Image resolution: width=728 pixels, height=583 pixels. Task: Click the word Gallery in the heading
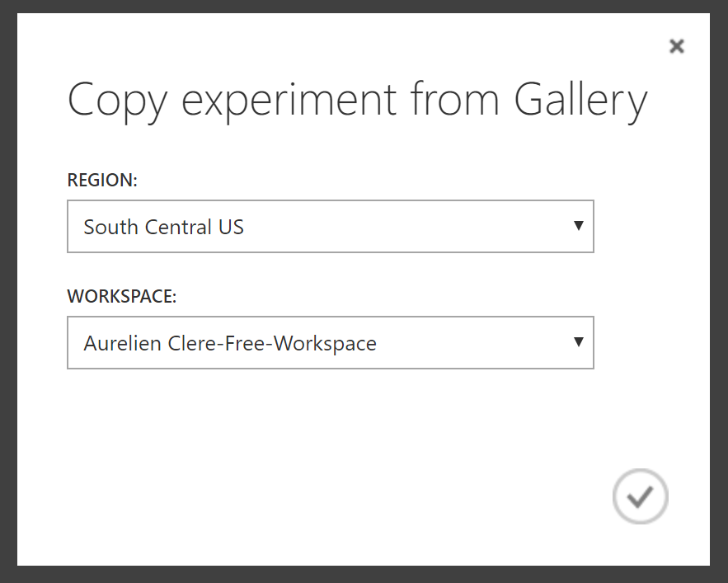point(580,101)
